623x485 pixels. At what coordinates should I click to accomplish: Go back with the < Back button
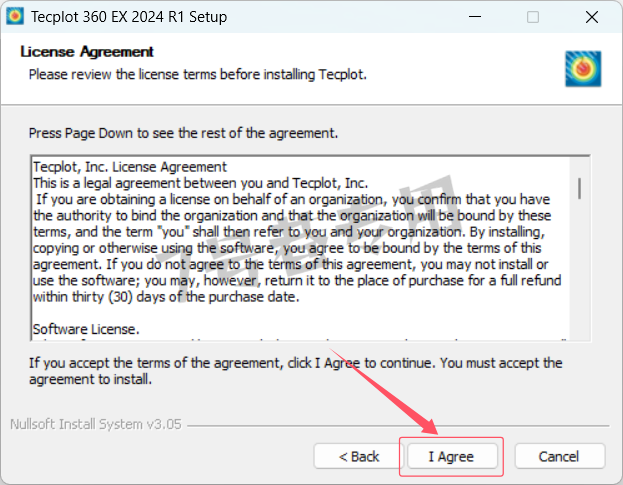click(x=359, y=456)
